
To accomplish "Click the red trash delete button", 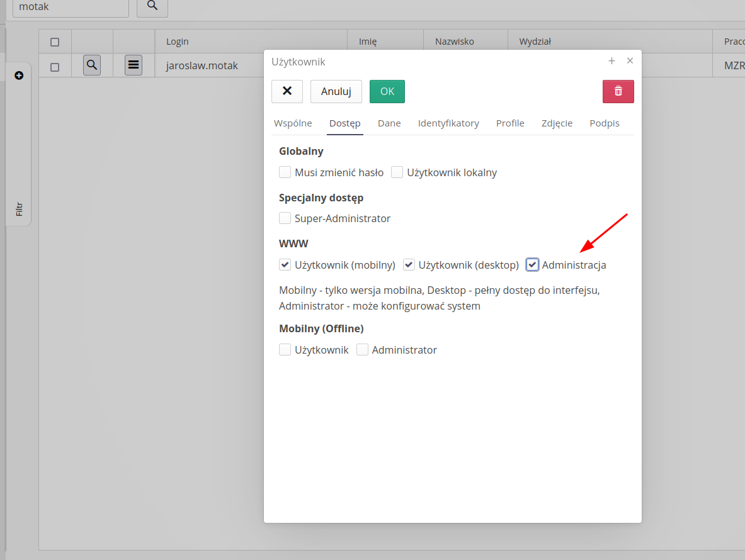I will click(618, 91).
